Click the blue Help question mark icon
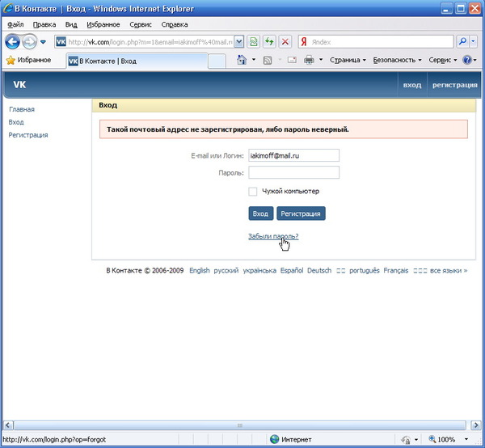This screenshot has height=448, width=485. 467,60
